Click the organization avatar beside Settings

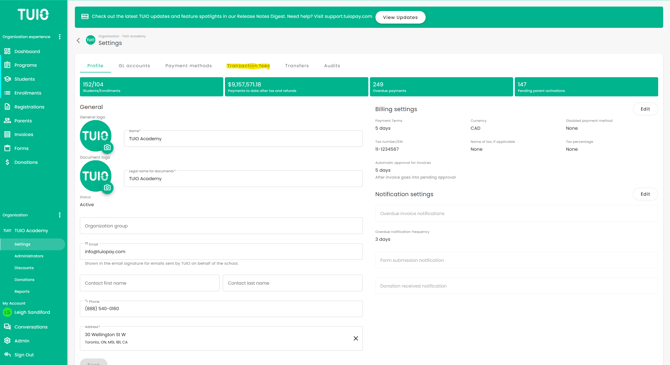pos(91,40)
